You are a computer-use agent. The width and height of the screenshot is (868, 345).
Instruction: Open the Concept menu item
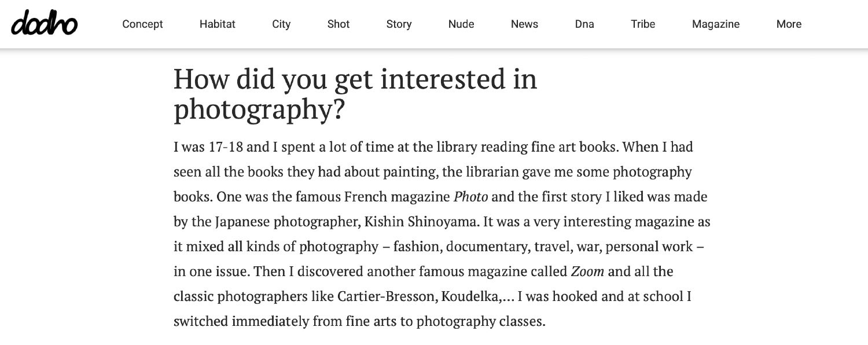[x=142, y=24]
